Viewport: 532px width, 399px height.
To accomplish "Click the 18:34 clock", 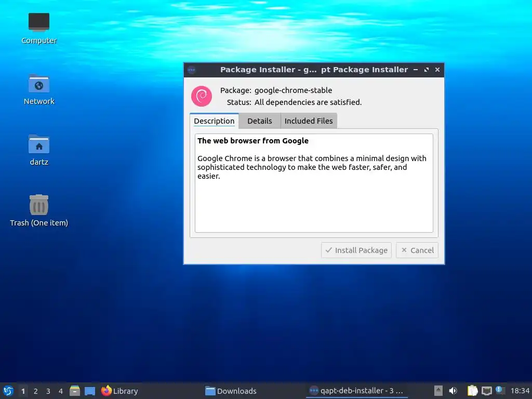I will tap(520, 391).
